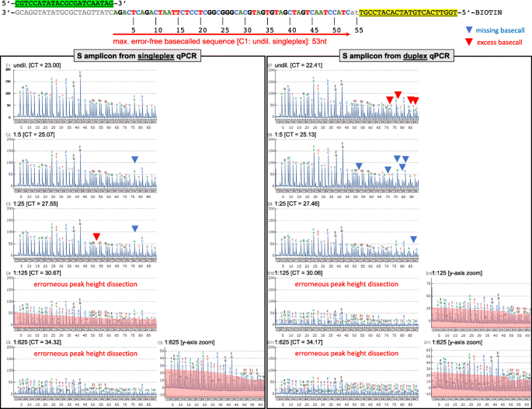Click the '1:125 [y-axis zoom]' label
Screen dimensions: 532x409
coord(457,273)
